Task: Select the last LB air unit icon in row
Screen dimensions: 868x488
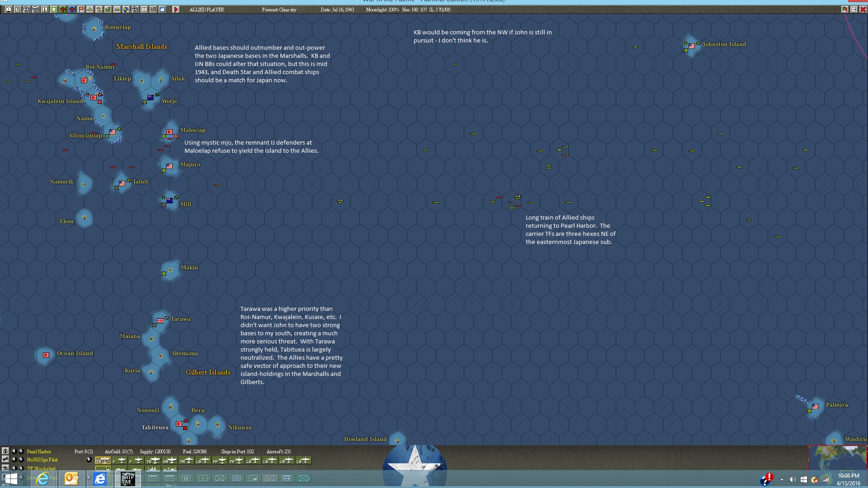Action: pos(303,460)
